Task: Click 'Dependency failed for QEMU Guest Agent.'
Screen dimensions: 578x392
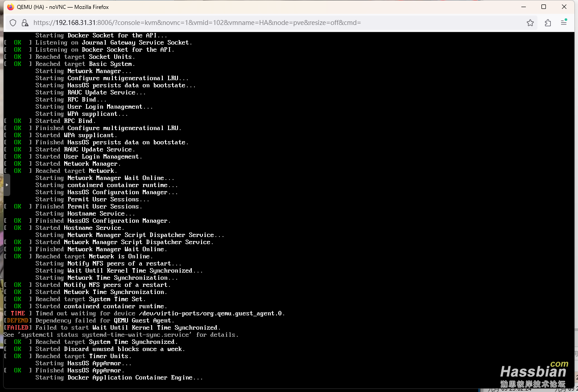Action: [x=105, y=320]
